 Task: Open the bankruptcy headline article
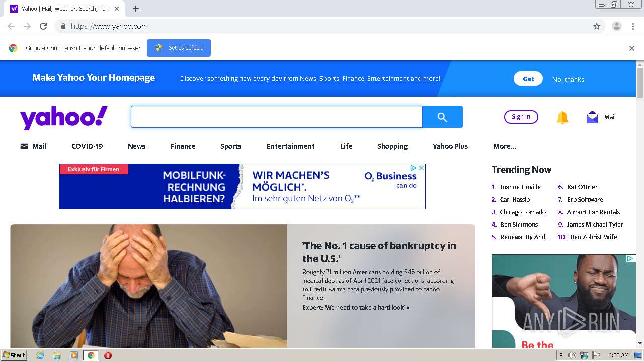pos(379,252)
